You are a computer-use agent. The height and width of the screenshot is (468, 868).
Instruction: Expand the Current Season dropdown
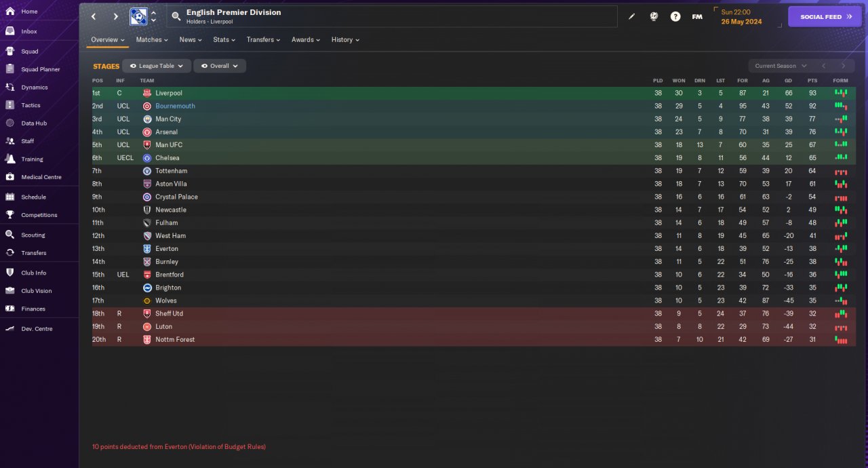coord(781,66)
